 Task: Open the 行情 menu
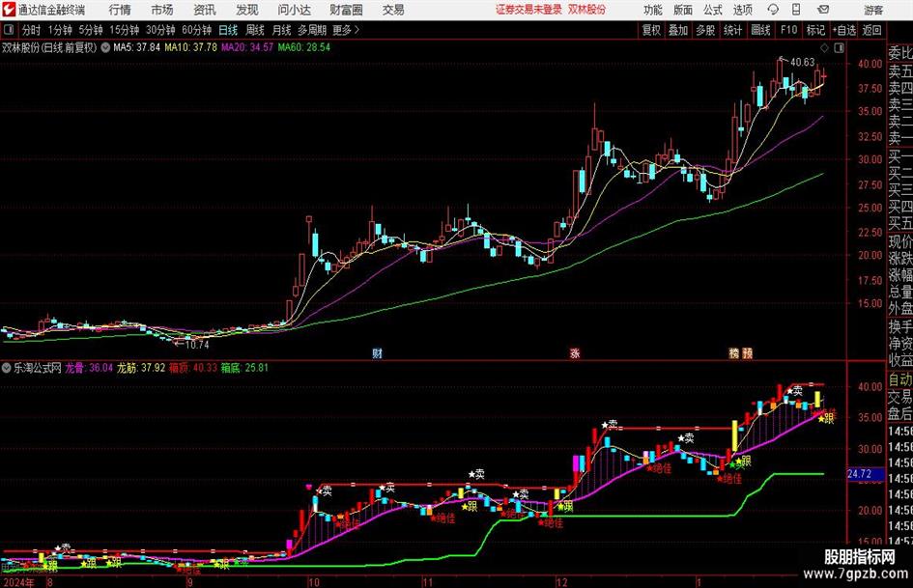(120, 10)
